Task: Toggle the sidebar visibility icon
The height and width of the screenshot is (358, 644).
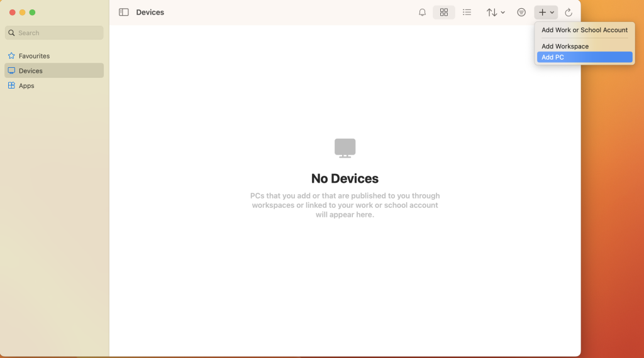Action: [x=124, y=13]
